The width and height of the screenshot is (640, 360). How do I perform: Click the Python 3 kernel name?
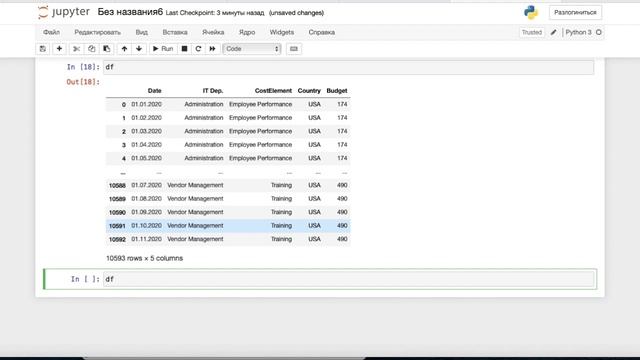point(578,32)
